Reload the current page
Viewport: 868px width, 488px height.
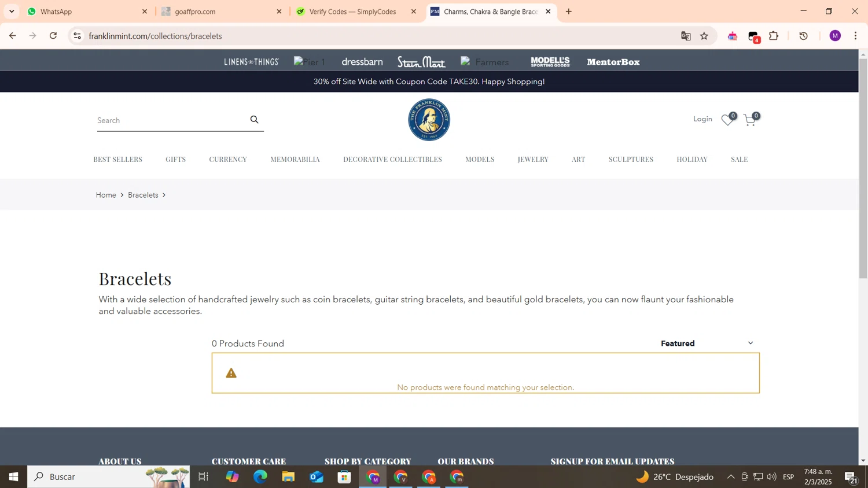tap(53, 36)
